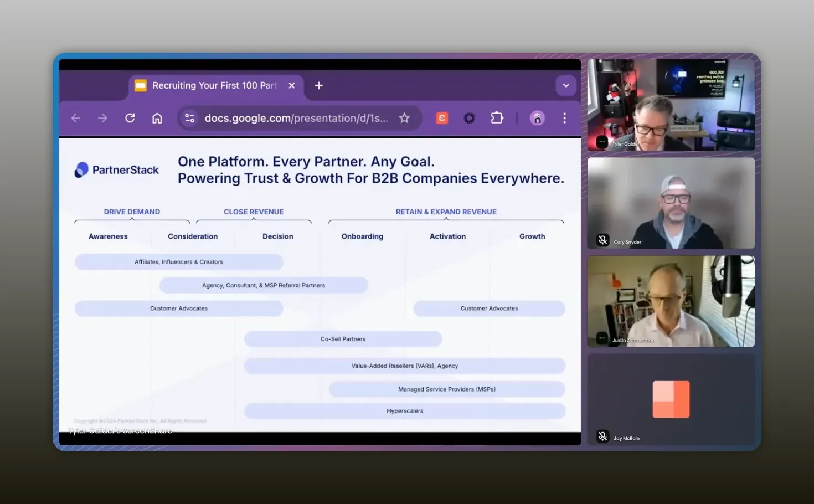Open the panda profile avatar
Viewport: 814px width, 504px height.
(x=537, y=118)
